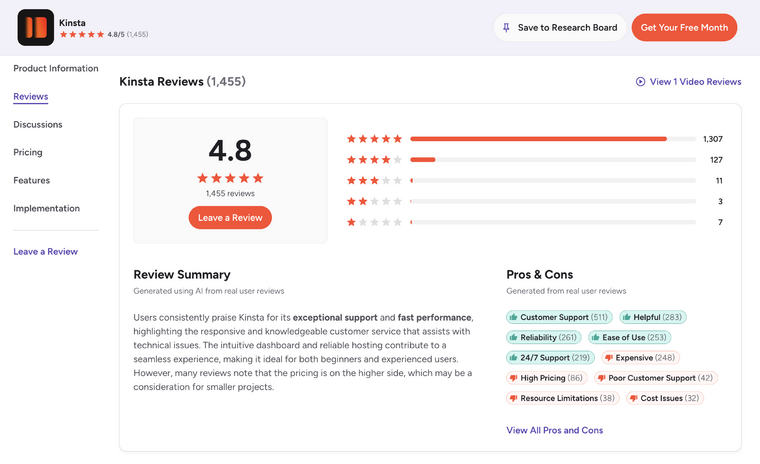
Task: Open the Discussions section
Action: (x=38, y=125)
